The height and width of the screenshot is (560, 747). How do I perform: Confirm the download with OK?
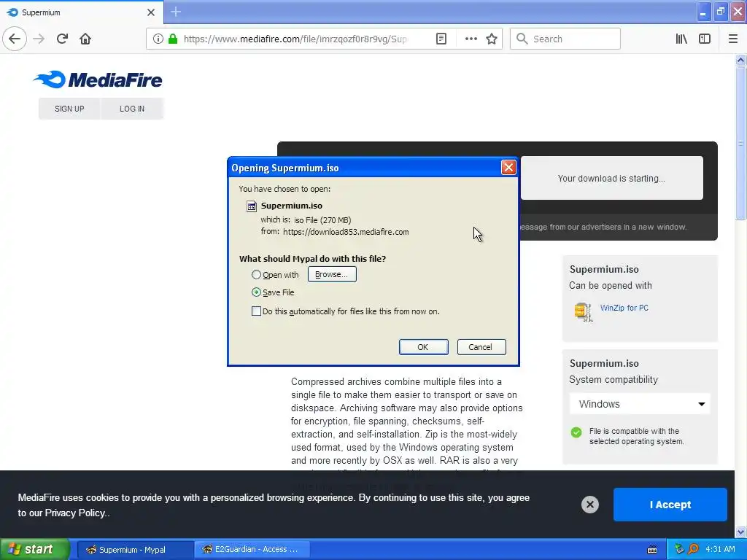click(x=423, y=347)
